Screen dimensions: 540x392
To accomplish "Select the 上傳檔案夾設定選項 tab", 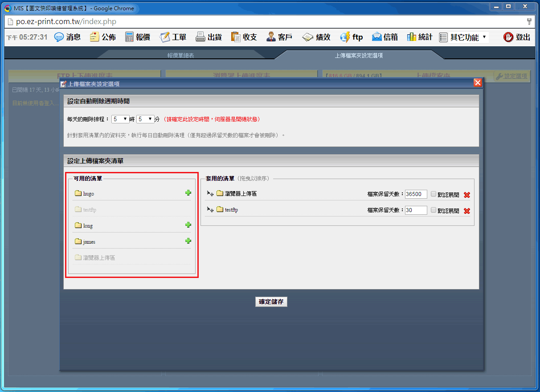I will [x=359, y=56].
